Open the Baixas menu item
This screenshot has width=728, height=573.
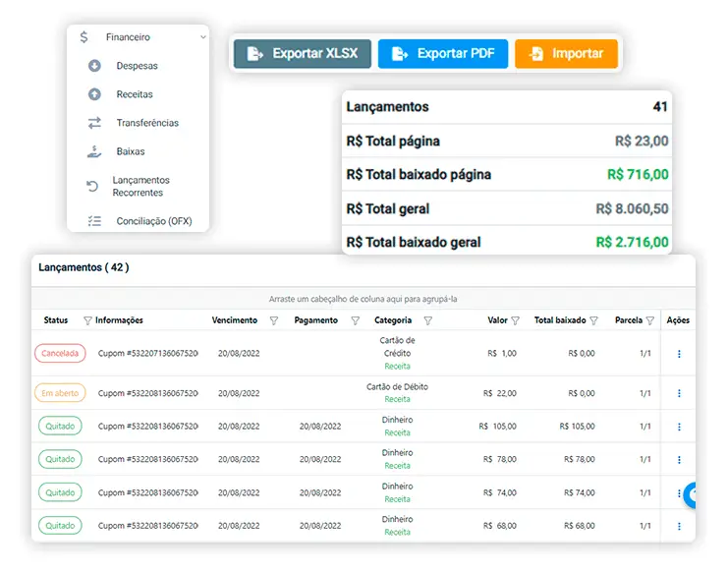point(131,151)
